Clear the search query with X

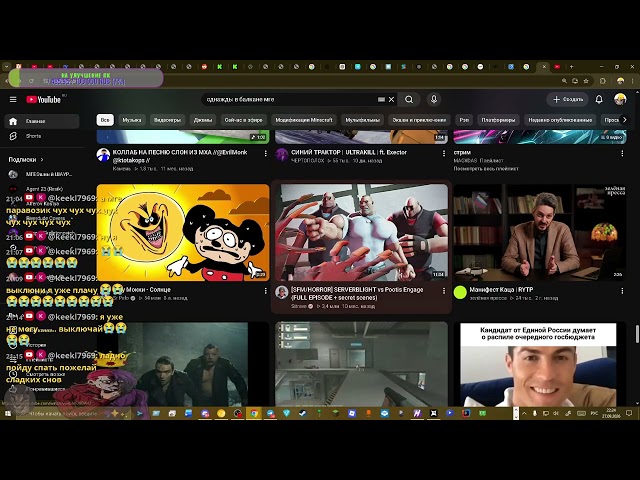391,99
